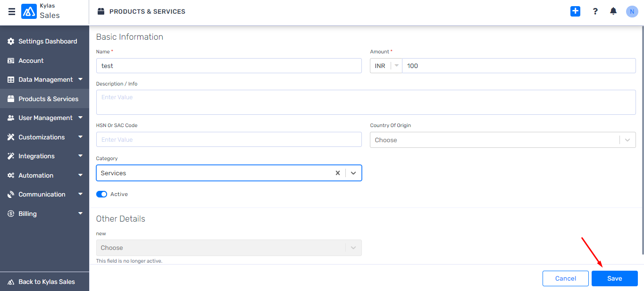Click the blue plus quick-add icon
This screenshot has height=291, width=644.
point(575,11)
